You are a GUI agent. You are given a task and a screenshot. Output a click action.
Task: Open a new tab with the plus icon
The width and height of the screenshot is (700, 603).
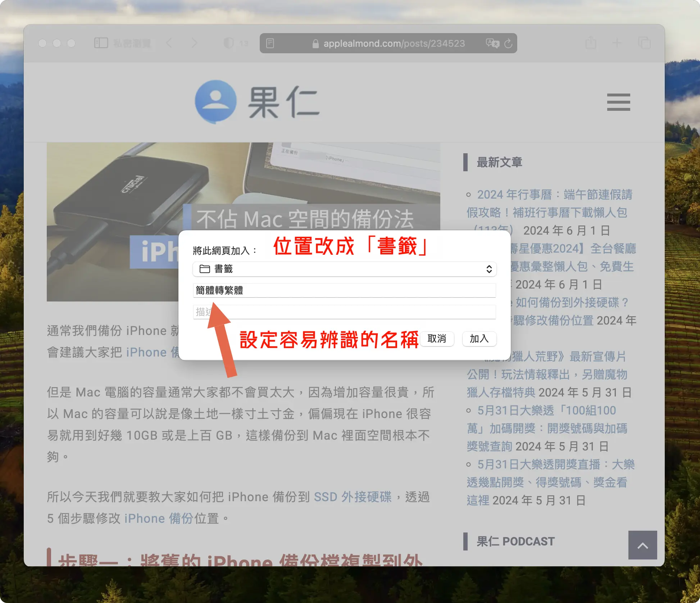pos(617,43)
